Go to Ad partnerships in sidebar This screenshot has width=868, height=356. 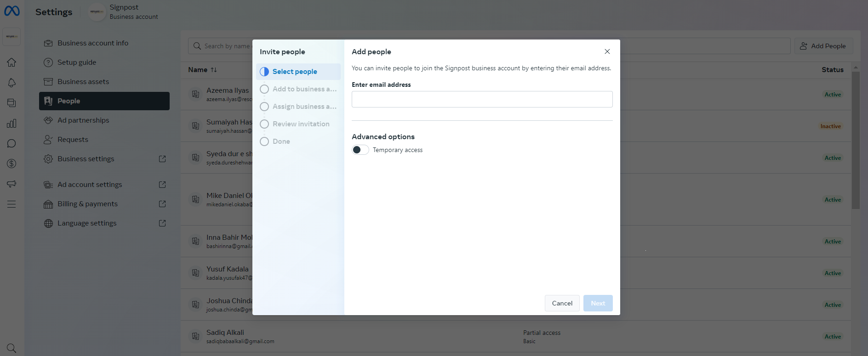(83, 120)
